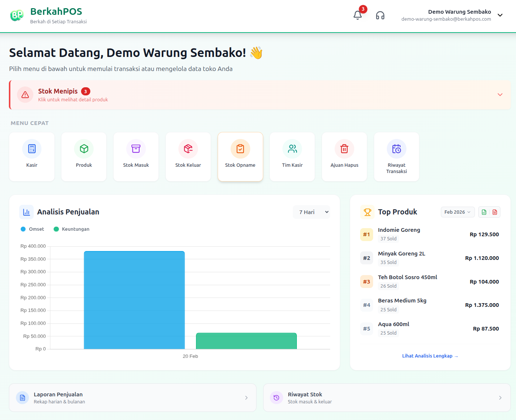This screenshot has height=420, width=516.
Task: Click the Rp 1.375.000 amount
Action: click(x=482, y=305)
